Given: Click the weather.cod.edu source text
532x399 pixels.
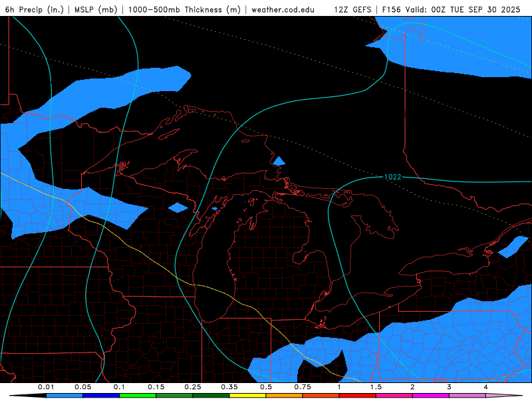Looking at the screenshot, I should pyautogui.click(x=283, y=9).
